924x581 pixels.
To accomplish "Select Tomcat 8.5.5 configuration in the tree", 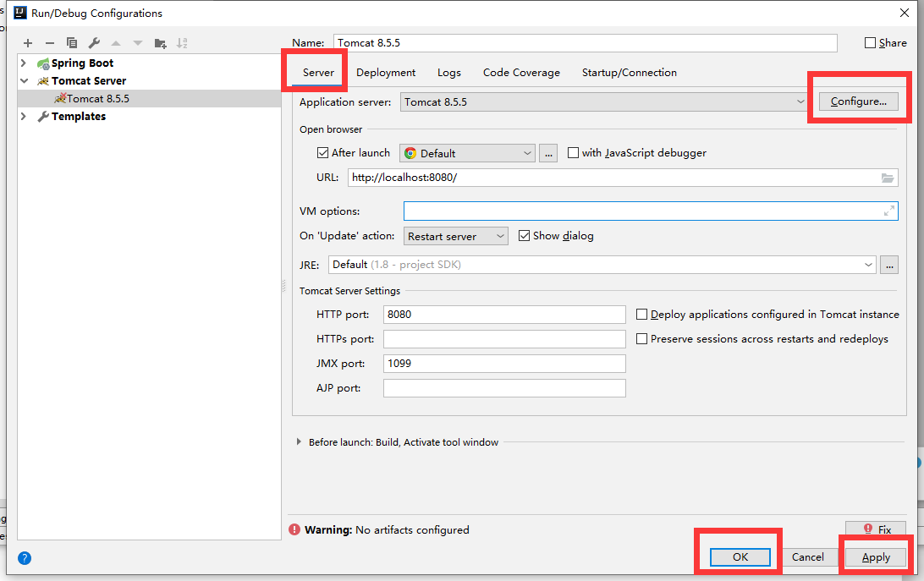I will tap(149, 98).
